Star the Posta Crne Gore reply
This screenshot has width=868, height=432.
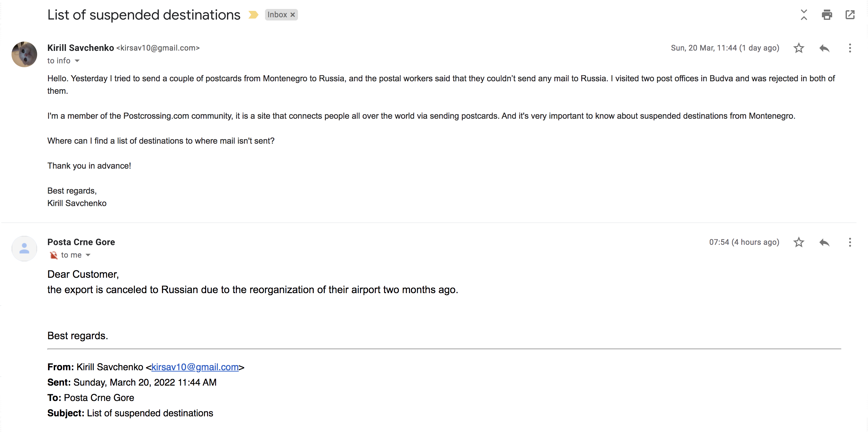(799, 242)
